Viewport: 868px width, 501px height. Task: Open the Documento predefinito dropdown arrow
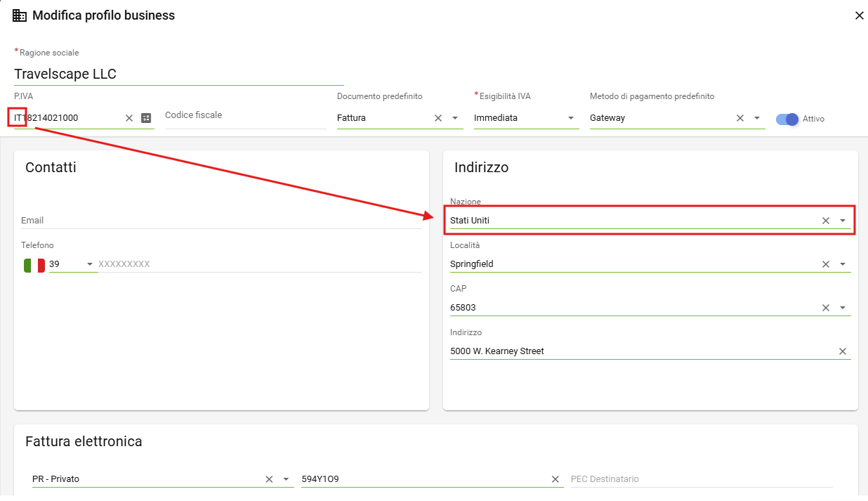tap(455, 118)
